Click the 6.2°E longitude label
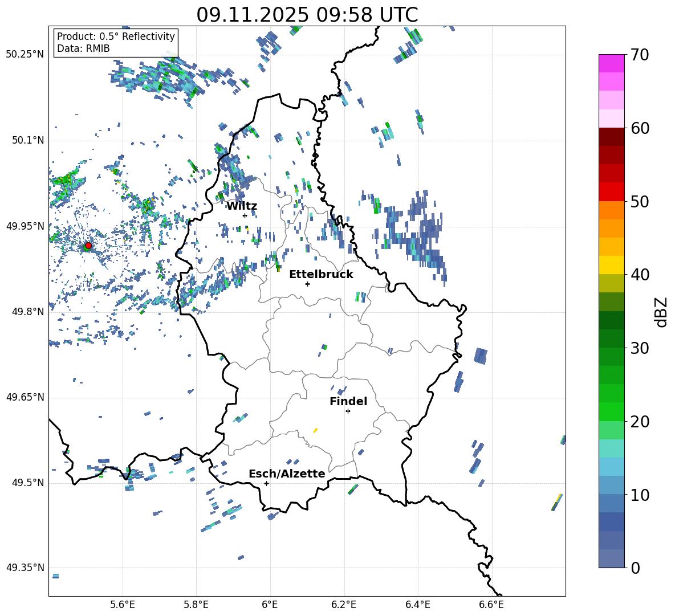 point(344,605)
